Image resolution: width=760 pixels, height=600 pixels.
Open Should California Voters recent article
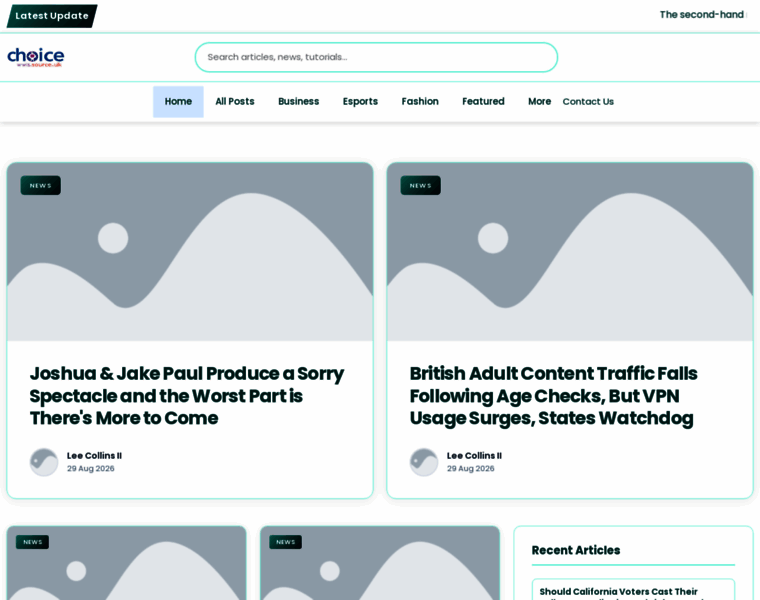point(633,590)
